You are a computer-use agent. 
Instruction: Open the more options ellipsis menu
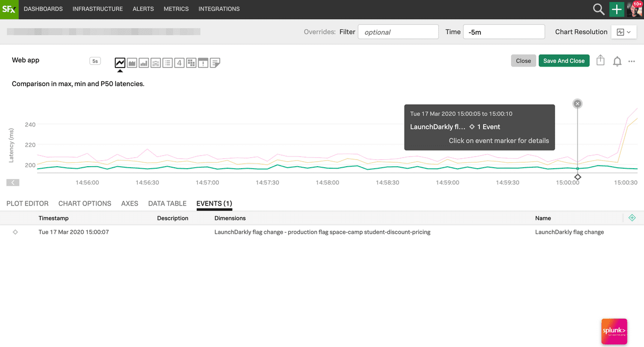point(631,61)
